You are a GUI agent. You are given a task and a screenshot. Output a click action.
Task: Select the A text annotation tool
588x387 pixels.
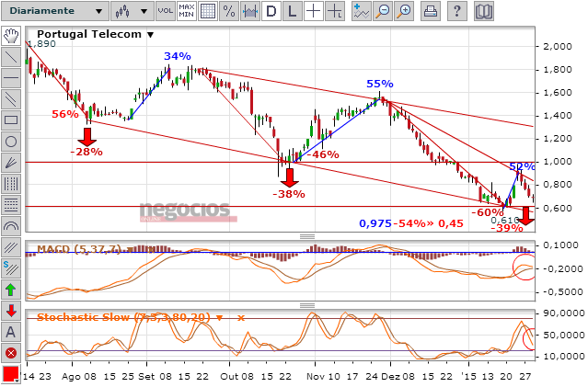point(11,332)
